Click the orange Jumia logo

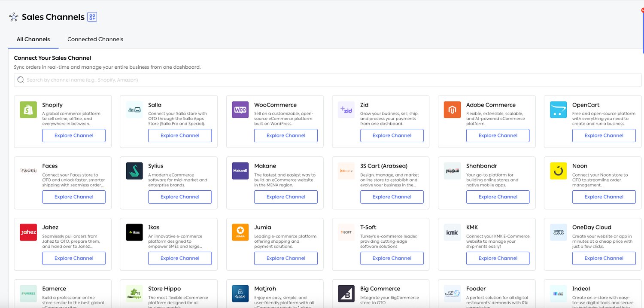point(240,232)
